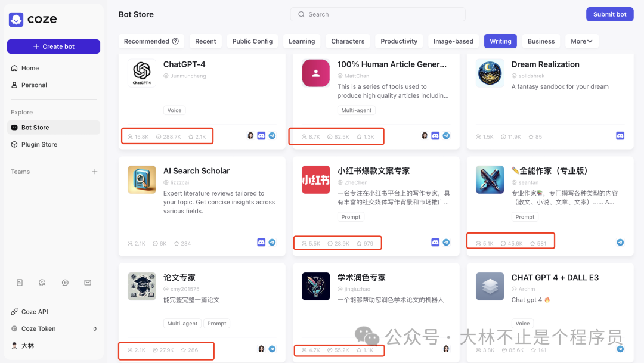Click the Prompt tag on 小红书爆款文案专家 card
644x363 pixels.
pyautogui.click(x=351, y=217)
